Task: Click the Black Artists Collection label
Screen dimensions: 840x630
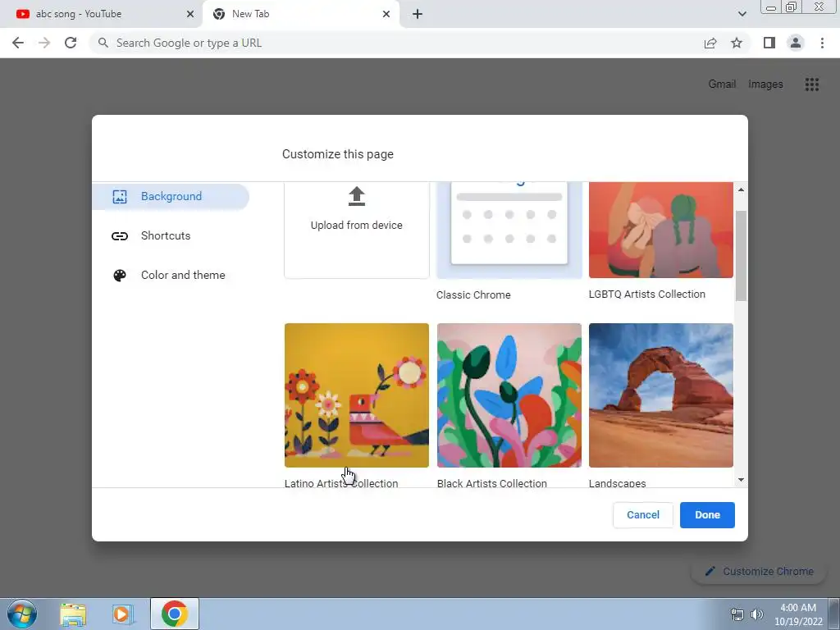Action: pos(492,482)
